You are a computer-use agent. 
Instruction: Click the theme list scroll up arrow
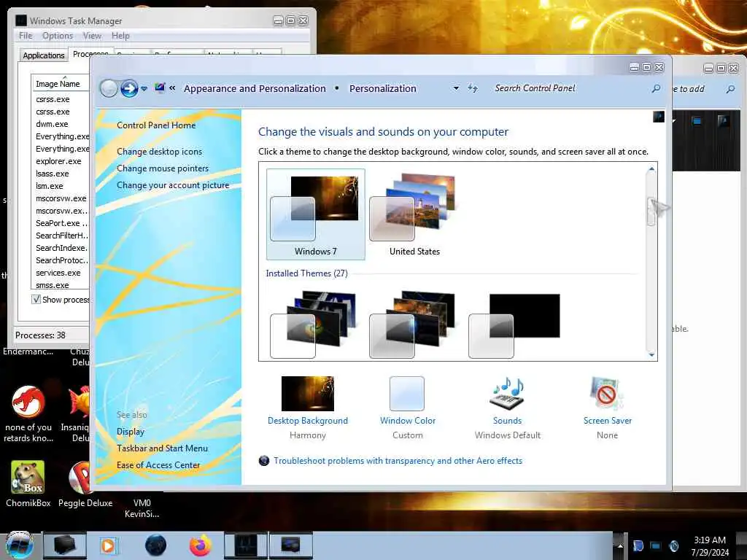[651, 169]
